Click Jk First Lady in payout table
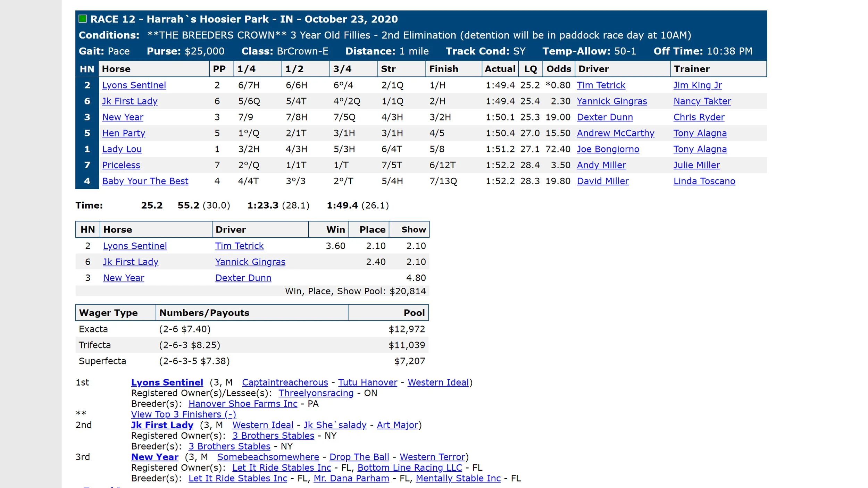This screenshot has width=868, height=488. coord(131,262)
